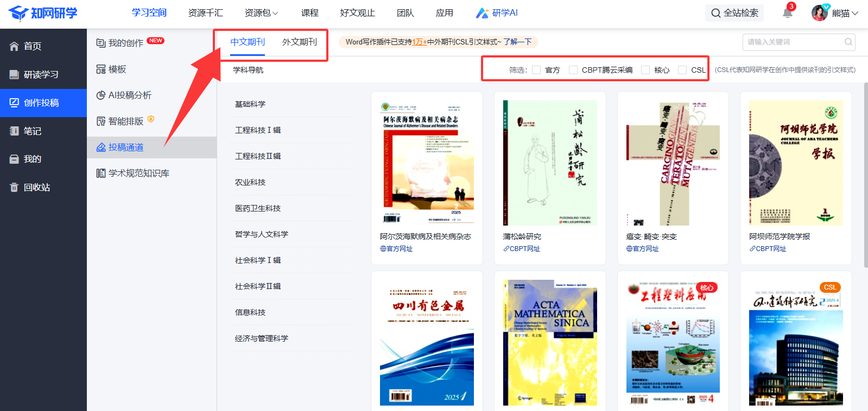Expand the 资源包 dropdown menu
868x411 pixels.
(x=261, y=13)
